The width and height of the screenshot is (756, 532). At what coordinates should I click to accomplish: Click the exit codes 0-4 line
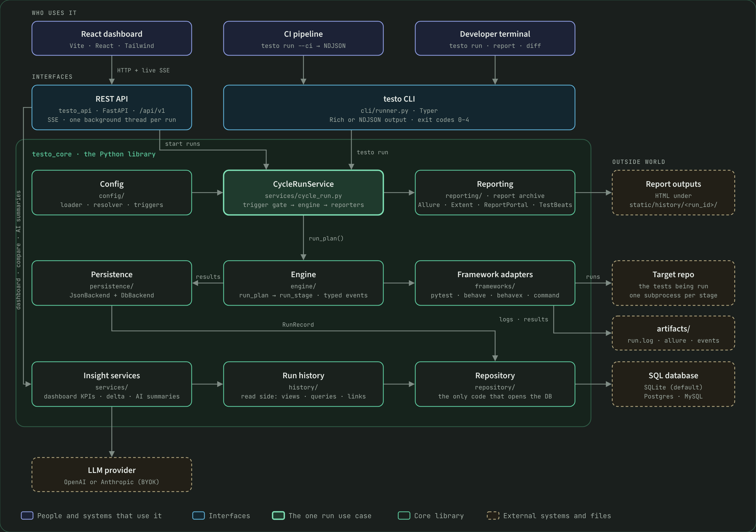click(399, 120)
